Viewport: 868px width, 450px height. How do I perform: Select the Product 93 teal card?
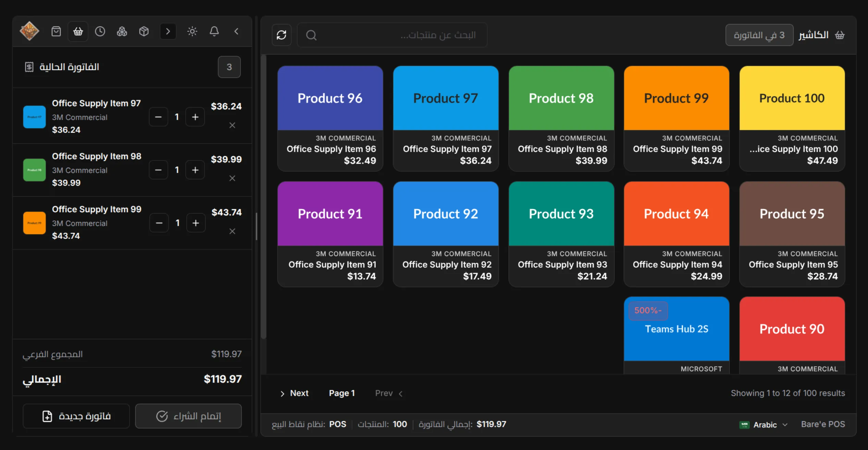point(561,234)
